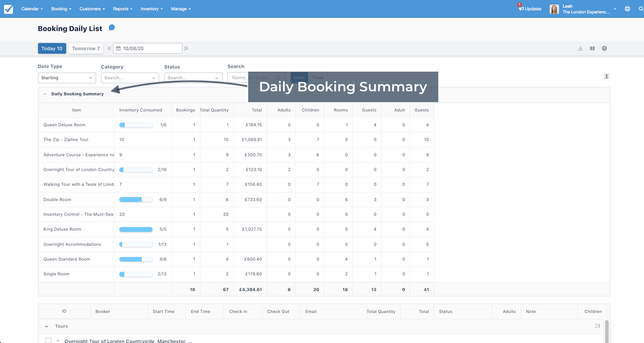Click the Inventory Control - The Must-See item
Screen dimensions: 644x343
point(79,214)
